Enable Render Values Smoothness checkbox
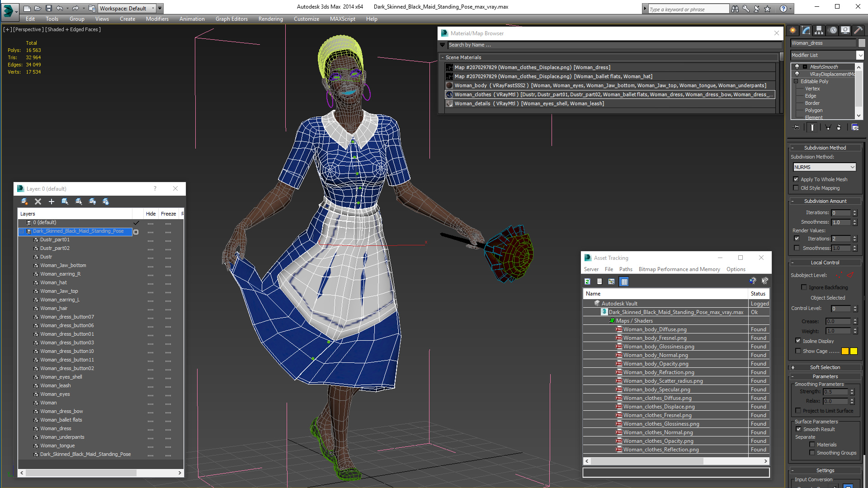Viewport: 868px width, 488px height. [797, 248]
